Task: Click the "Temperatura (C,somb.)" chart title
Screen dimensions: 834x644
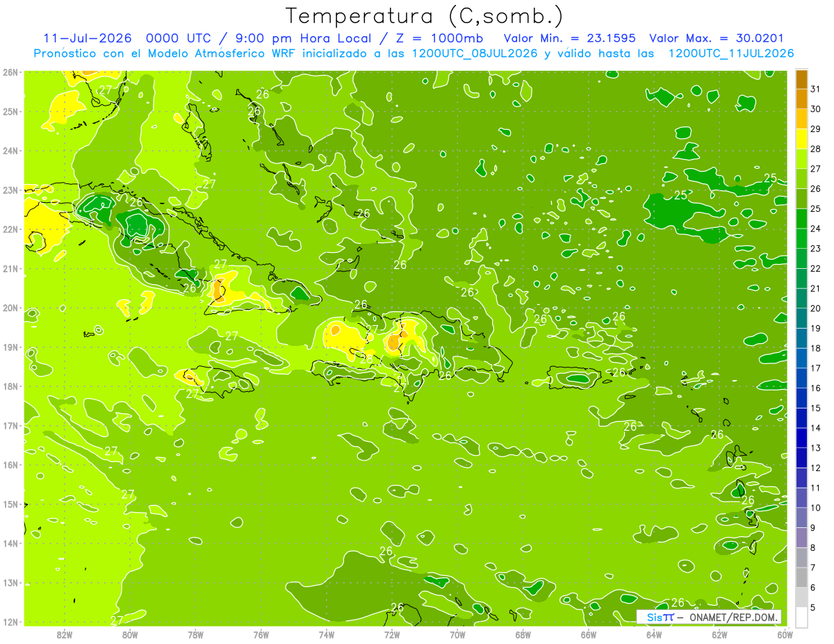Action: [425, 16]
